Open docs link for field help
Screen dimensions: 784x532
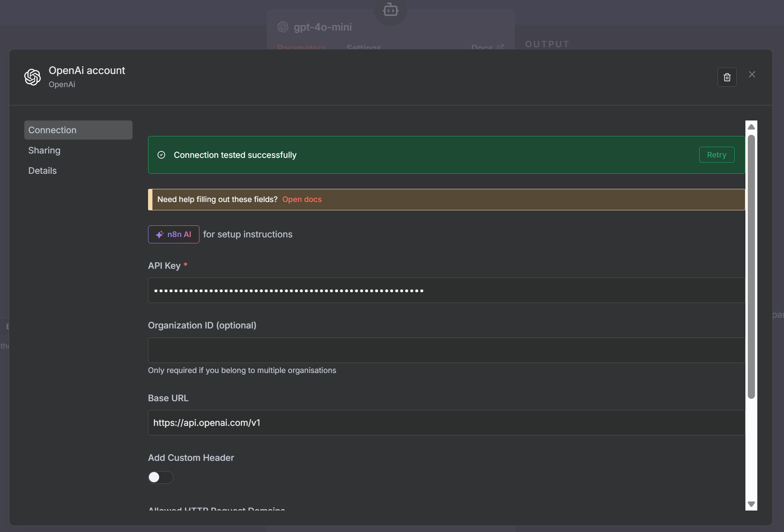[x=302, y=200]
